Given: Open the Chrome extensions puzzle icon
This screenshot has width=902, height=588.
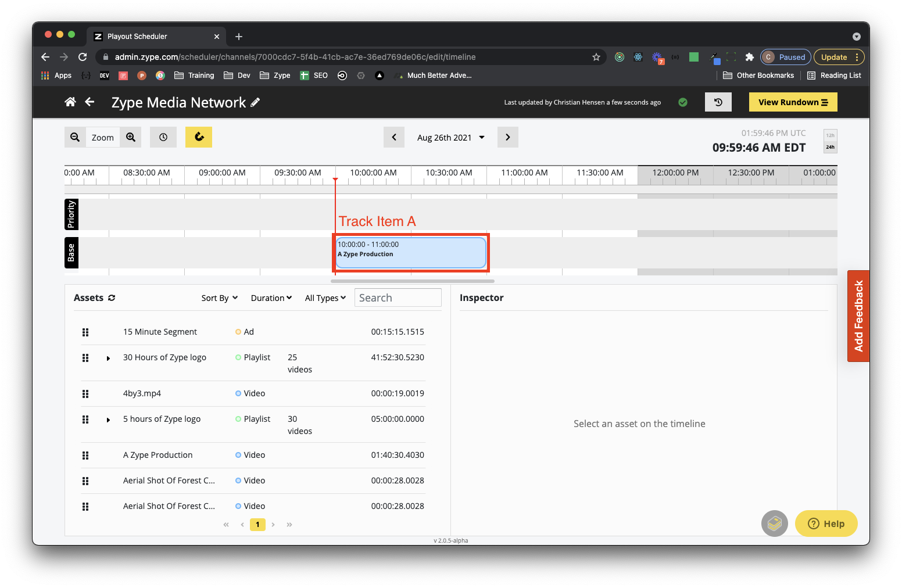Looking at the screenshot, I should click(x=749, y=57).
